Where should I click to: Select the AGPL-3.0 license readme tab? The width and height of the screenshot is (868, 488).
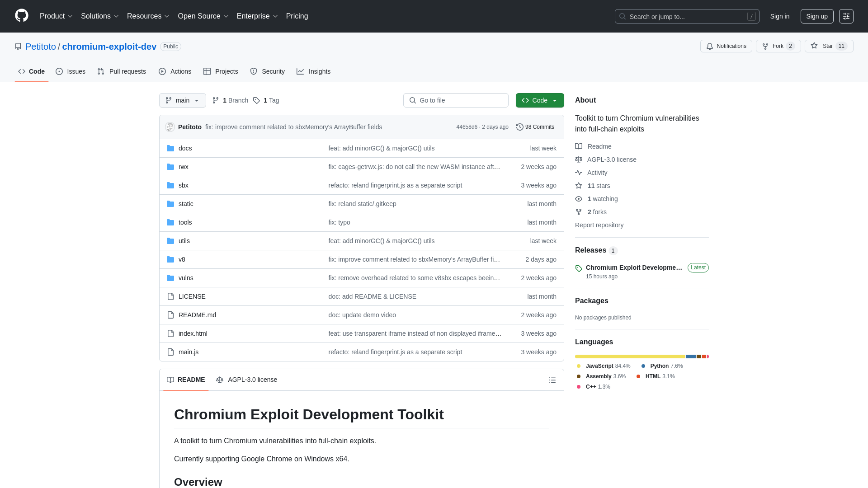(247, 380)
